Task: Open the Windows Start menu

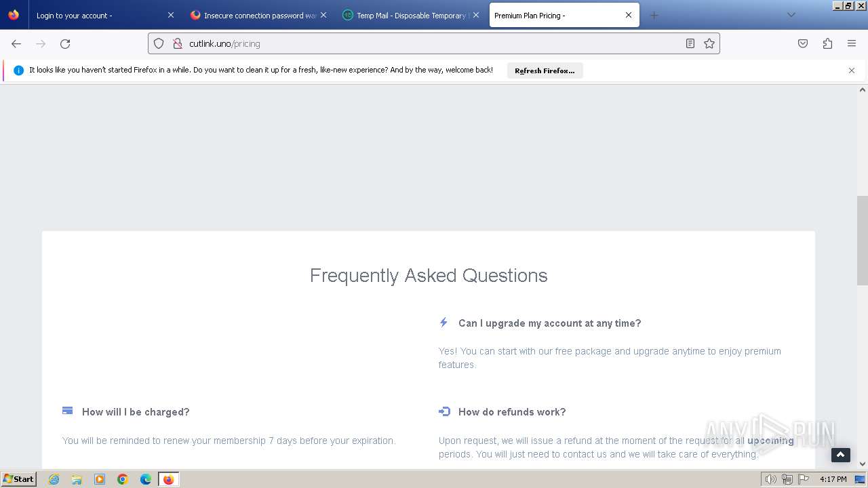Action: coord(19,479)
